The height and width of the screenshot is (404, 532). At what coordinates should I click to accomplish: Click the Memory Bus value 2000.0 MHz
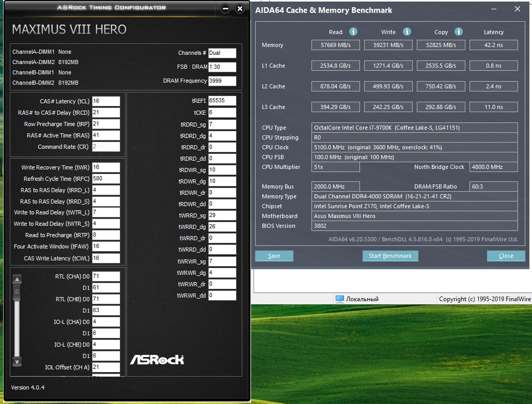pyautogui.click(x=336, y=187)
